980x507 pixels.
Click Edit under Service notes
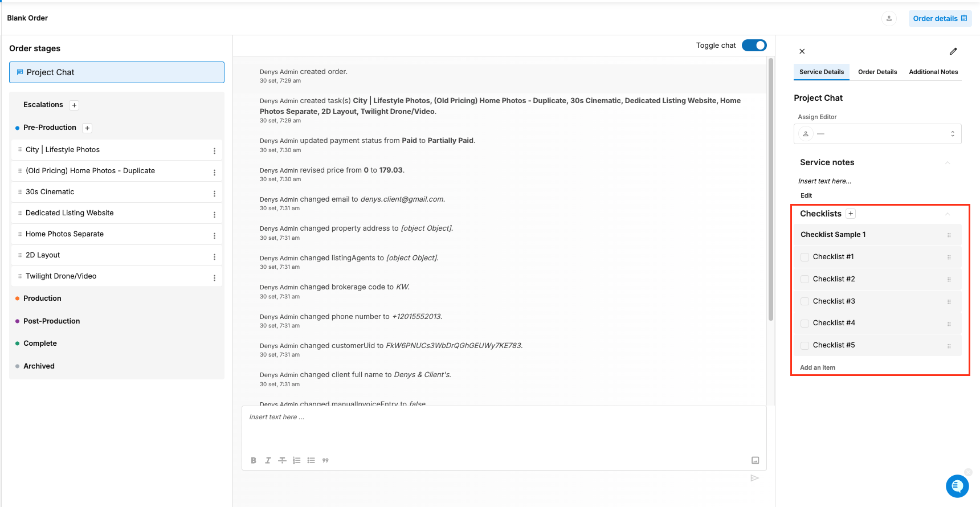806,195
